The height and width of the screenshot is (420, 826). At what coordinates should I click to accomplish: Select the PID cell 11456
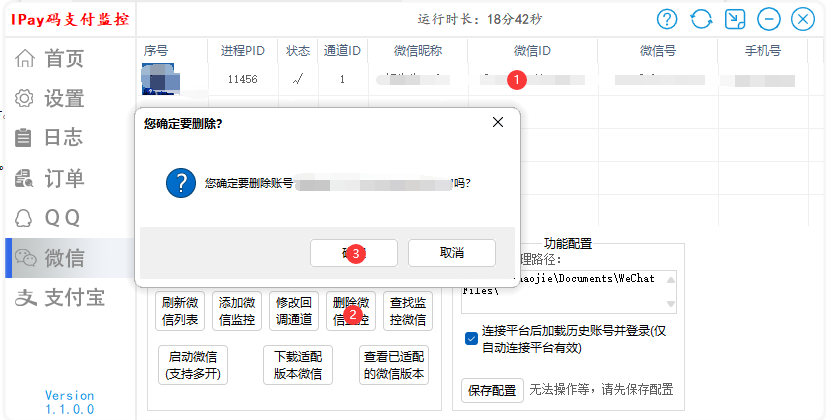pos(243,80)
